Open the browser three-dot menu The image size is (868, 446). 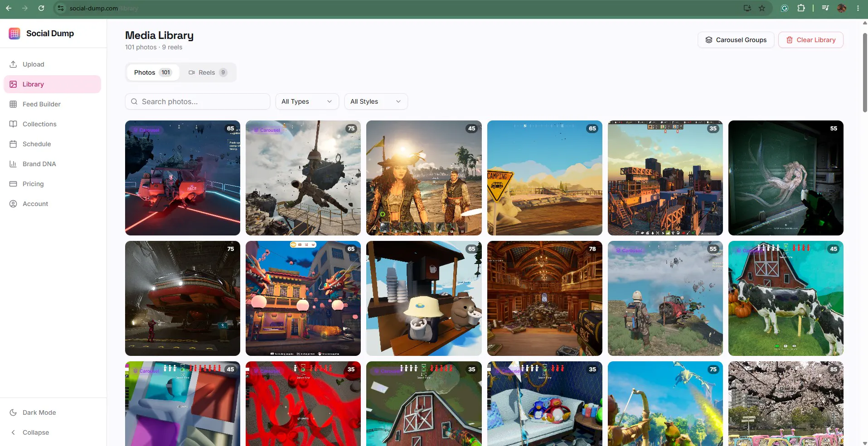pos(858,8)
